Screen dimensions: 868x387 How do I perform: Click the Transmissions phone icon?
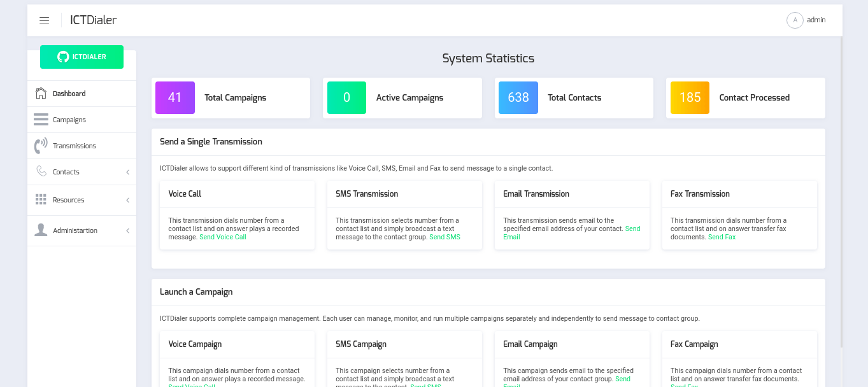click(41, 146)
